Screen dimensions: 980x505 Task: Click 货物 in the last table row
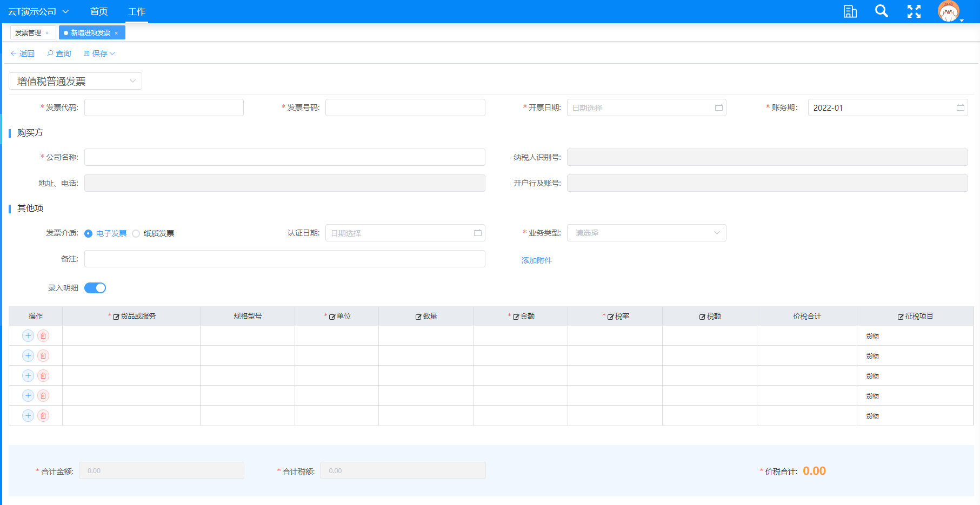[x=872, y=416]
